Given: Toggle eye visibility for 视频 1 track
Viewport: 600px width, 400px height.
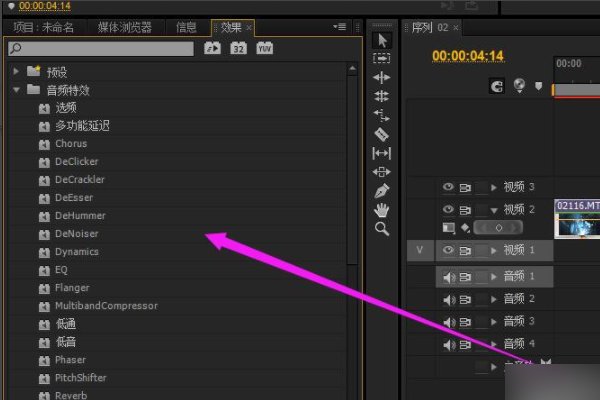Looking at the screenshot, I should (447, 250).
